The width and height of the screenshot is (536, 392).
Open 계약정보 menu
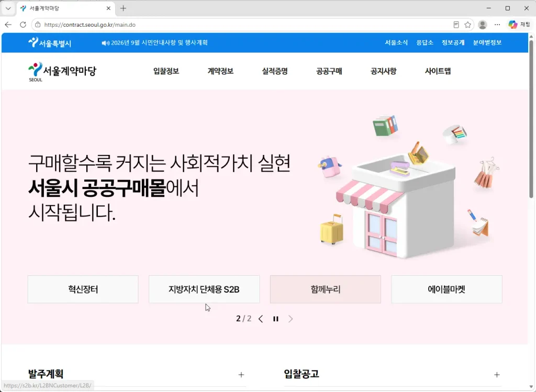pyautogui.click(x=220, y=71)
